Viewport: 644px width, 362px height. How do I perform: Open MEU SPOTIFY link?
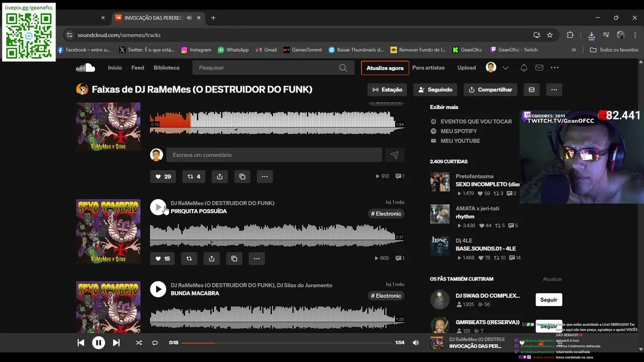[x=458, y=131]
